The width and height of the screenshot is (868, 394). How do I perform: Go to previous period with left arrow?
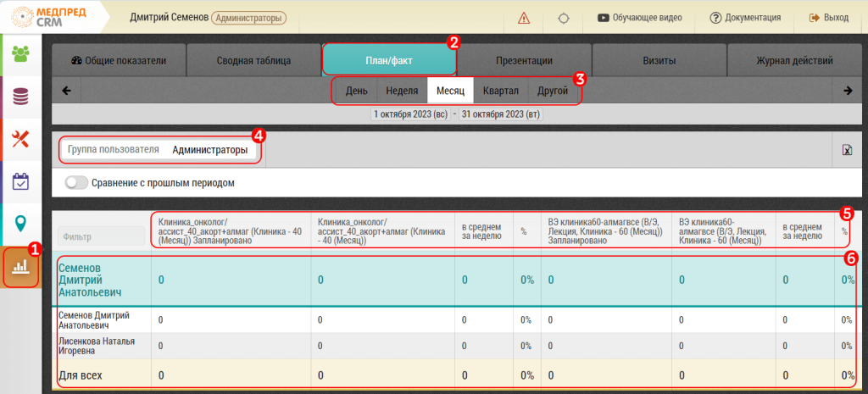click(x=66, y=91)
